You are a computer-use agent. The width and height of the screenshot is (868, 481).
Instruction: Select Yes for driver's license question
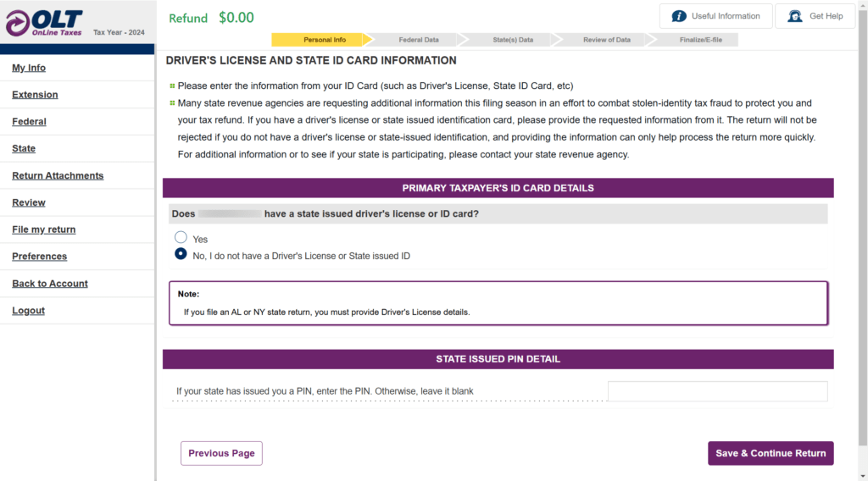181,237
